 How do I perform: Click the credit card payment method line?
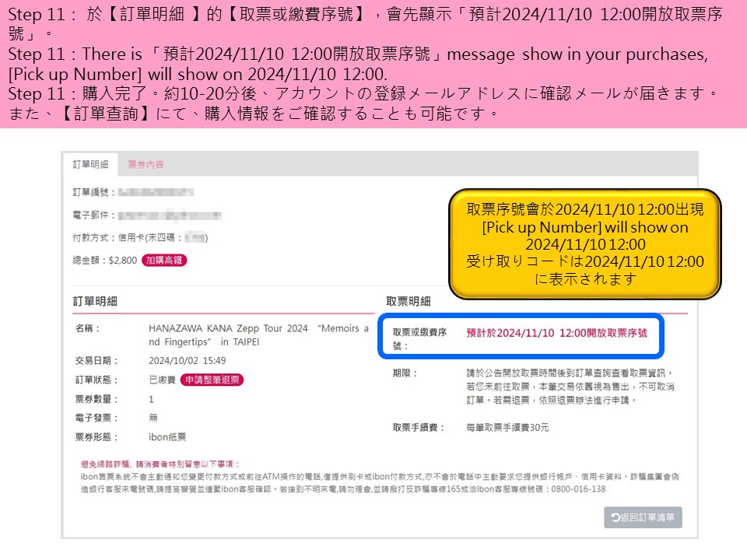140,238
